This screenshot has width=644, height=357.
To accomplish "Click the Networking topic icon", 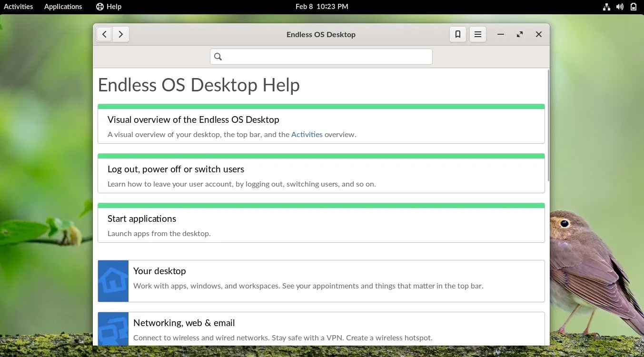I will click(113, 328).
